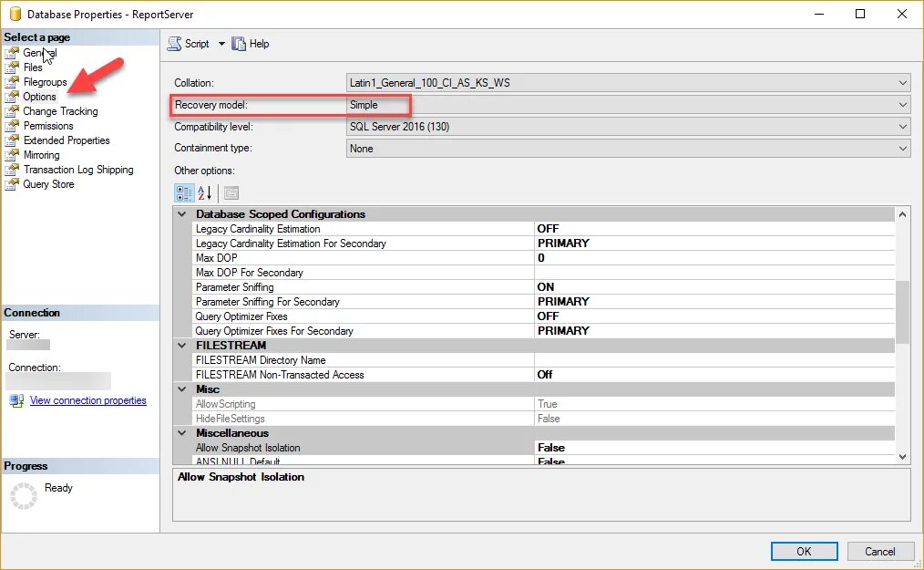Open the Collation dropdown
Screen dimensions: 924x570
[x=628, y=83]
